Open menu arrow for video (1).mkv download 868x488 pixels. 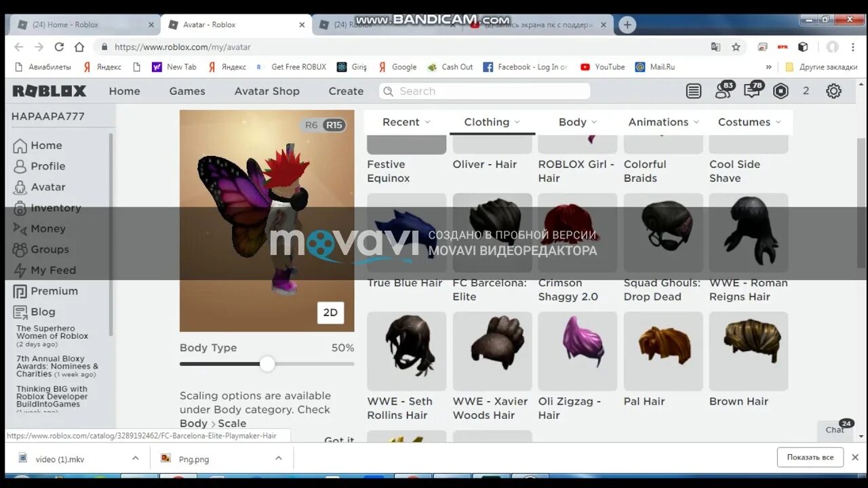click(135, 459)
